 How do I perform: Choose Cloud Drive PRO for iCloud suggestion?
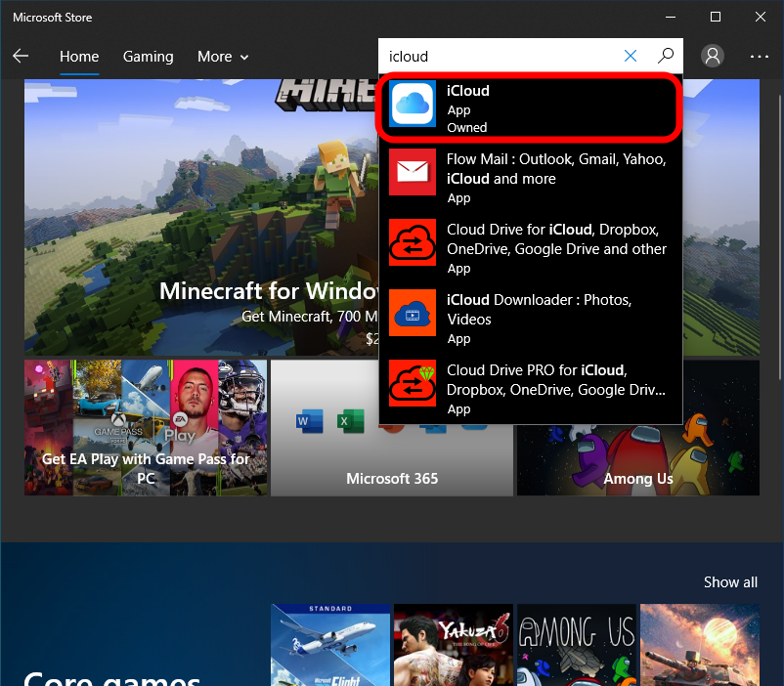coord(531,389)
